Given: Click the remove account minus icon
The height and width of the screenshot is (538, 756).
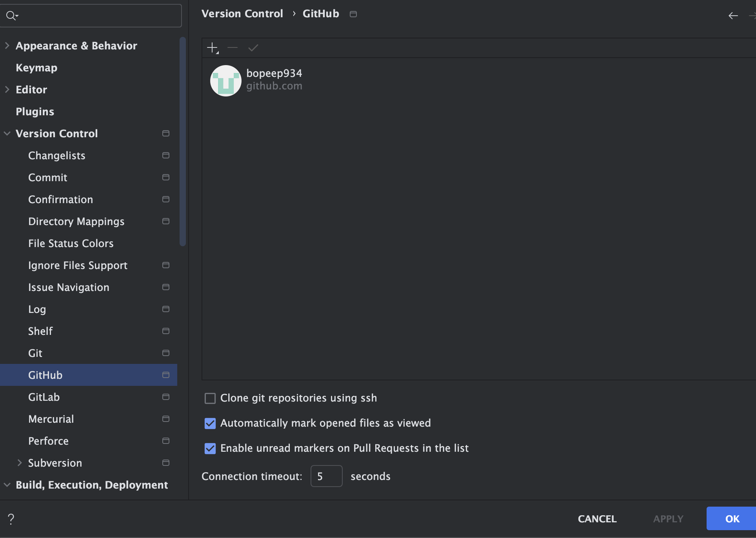Looking at the screenshot, I should [233, 48].
